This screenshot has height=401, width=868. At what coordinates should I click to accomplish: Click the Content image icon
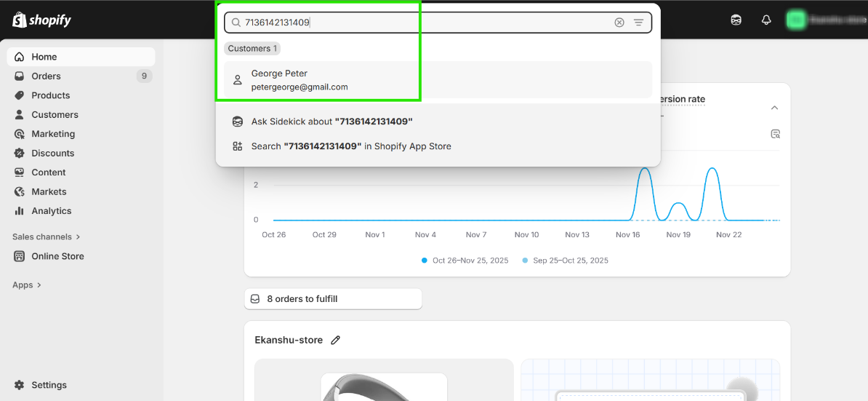click(20, 172)
